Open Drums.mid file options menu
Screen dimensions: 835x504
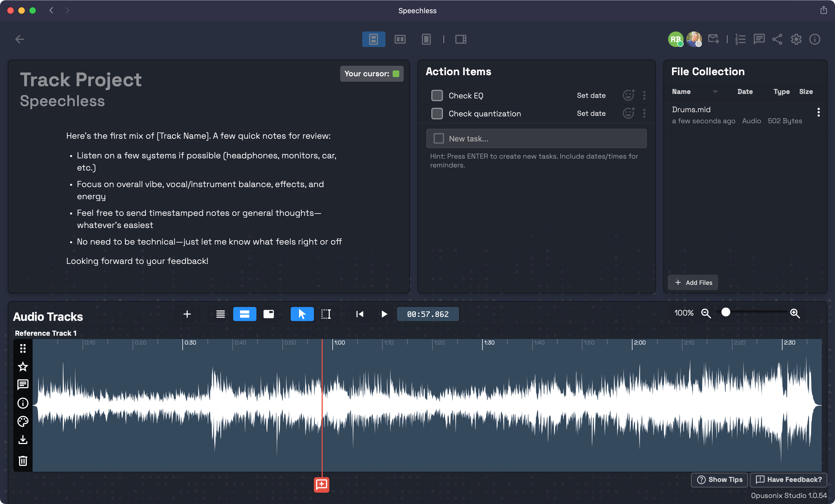point(818,112)
